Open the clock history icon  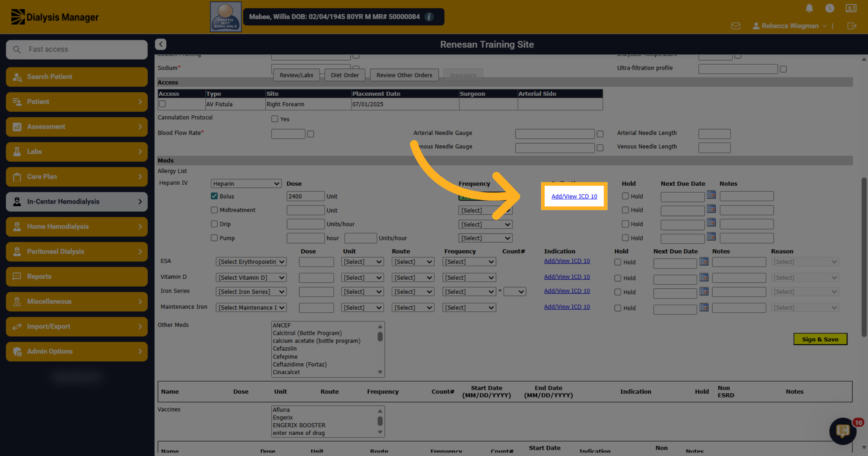[830, 8]
